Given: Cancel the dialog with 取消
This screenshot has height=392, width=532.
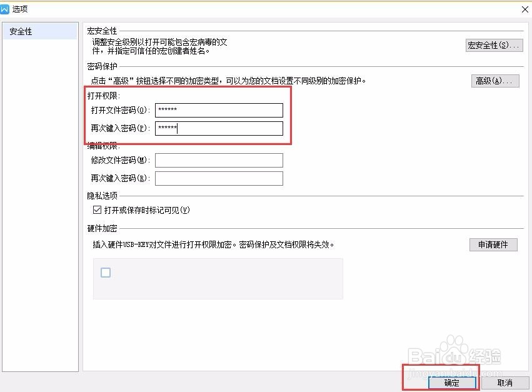Looking at the screenshot, I should pyautogui.click(x=505, y=383).
